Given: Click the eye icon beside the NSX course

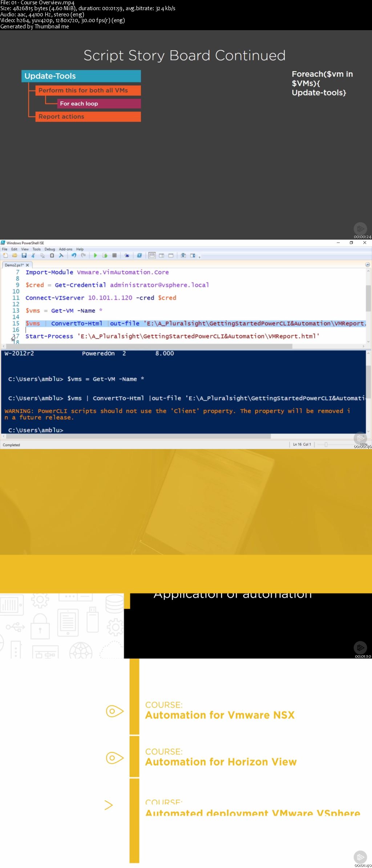Looking at the screenshot, I should tap(114, 711).
